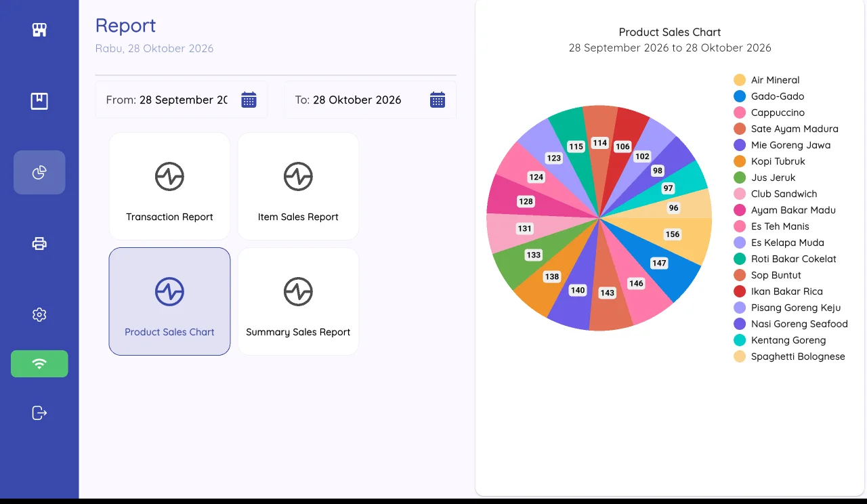This screenshot has height=504, width=867.
Task: Open the Summary Sales Report card
Action: click(x=298, y=301)
